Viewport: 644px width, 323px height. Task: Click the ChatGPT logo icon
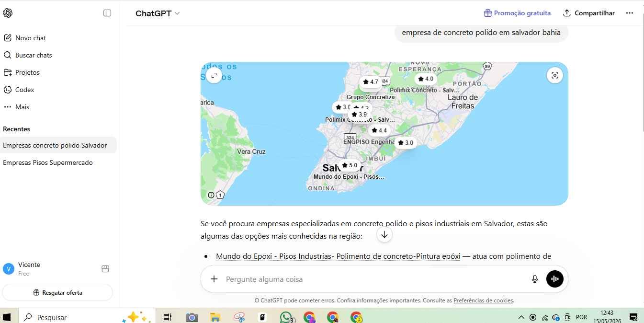(x=8, y=13)
